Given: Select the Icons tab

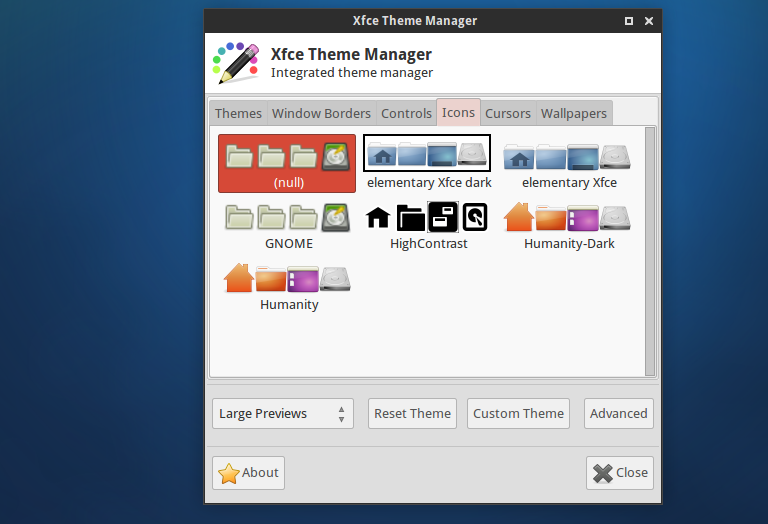Looking at the screenshot, I should click(458, 112).
